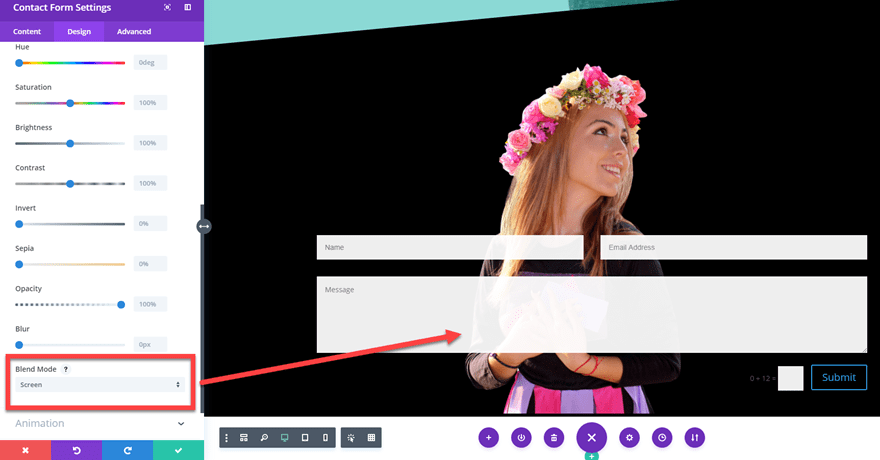The width and height of the screenshot is (880, 460).
Task: Click the modal resize handle arrows
Action: coord(204,226)
